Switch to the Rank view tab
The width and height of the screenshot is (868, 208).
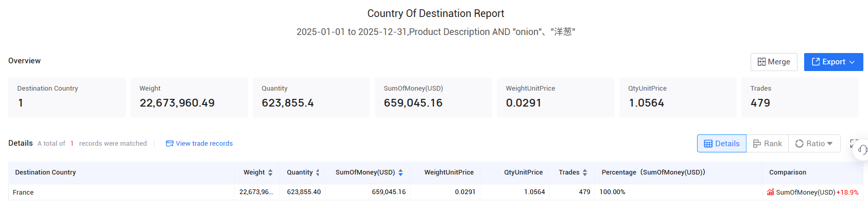coord(768,144)
